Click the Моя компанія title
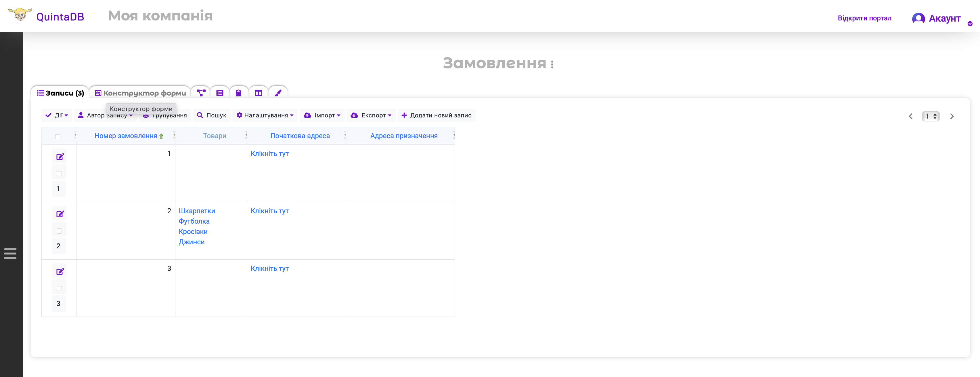This screenshot has height=377, width=980. 160,16
